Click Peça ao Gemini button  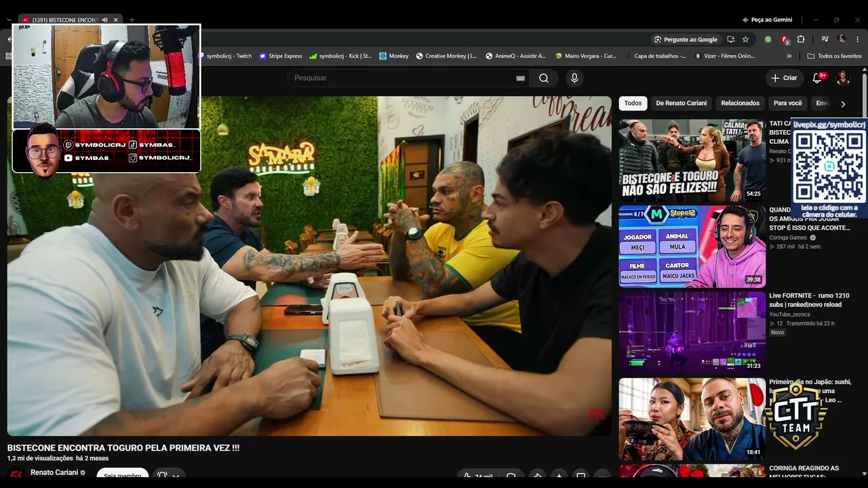767,20
